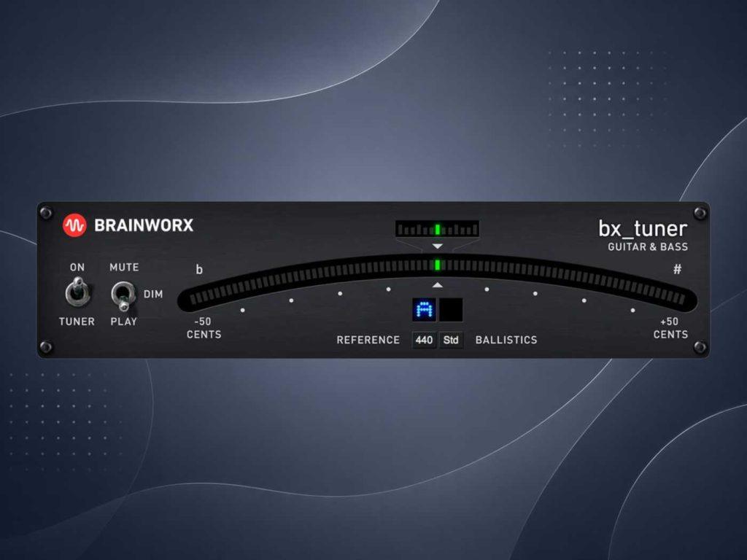Click the flat 'b' symbol
Screen dimensions: 747x560
point(199,270)
